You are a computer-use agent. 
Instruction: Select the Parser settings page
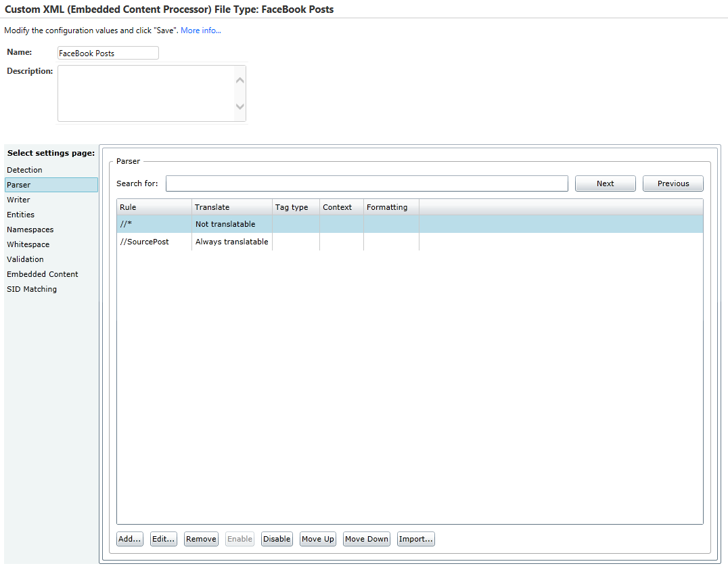51,185
